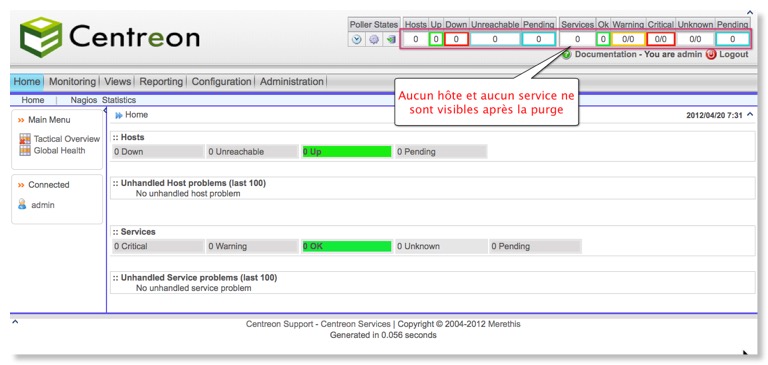
Task: Collapse the header with top-right arrow
Action: click(749, 12)
